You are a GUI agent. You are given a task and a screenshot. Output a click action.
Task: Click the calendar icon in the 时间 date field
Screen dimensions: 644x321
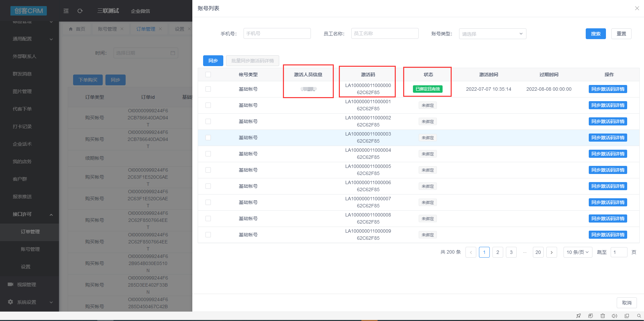[173, 53]
